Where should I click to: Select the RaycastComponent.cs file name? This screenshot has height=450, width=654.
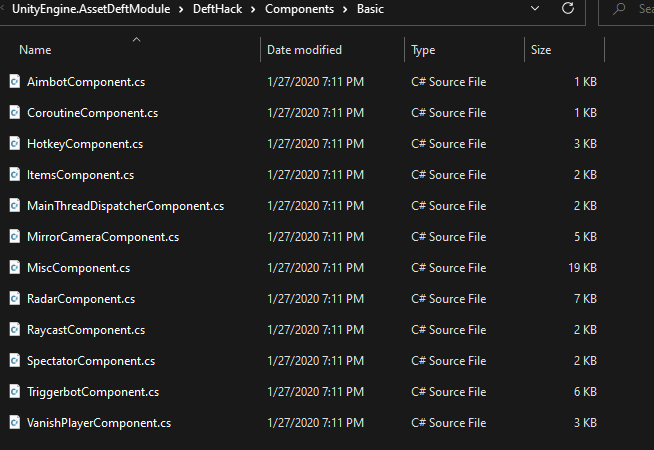[86, 330]
